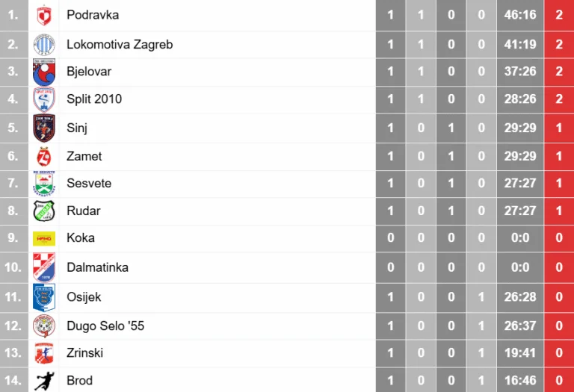Open the Rudar green crest
574x392 pixels.
coord(44,211)
